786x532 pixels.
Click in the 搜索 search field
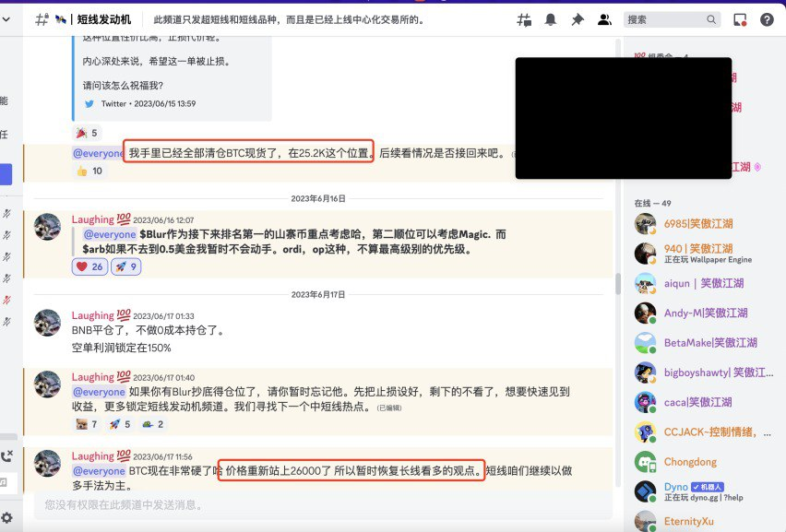pos(673,19)
